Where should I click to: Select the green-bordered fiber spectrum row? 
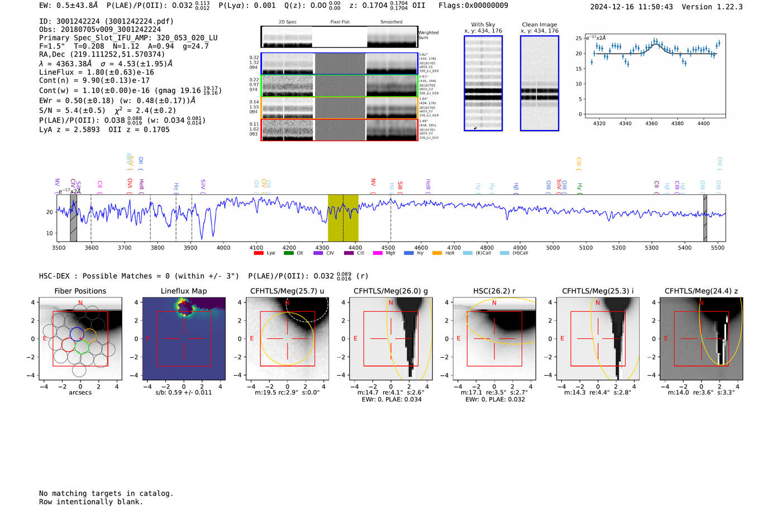(339, 86)
